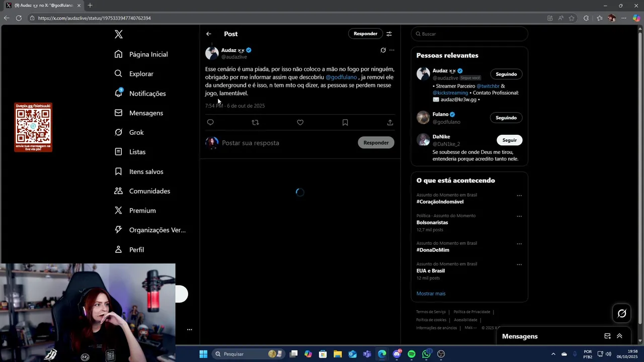The height and width of the screenshot is (362, 644).
Task: Open Grok in sidebar
Action: [129, 132]
